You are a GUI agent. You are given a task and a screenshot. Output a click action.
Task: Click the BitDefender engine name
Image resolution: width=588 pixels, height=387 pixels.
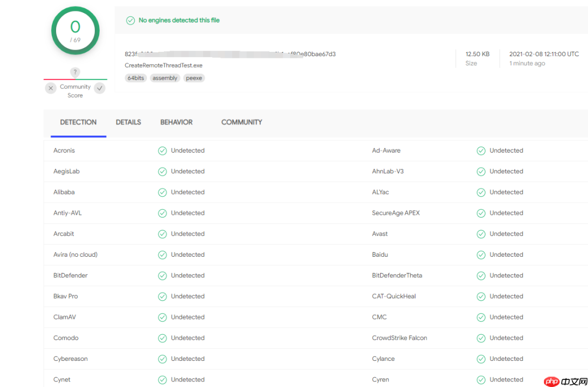[x=70, y=275]
